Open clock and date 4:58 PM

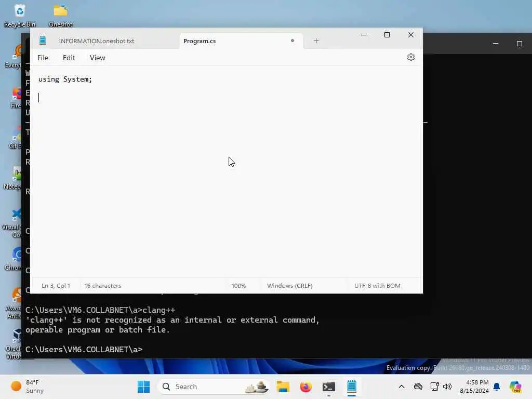pos(474,387)
